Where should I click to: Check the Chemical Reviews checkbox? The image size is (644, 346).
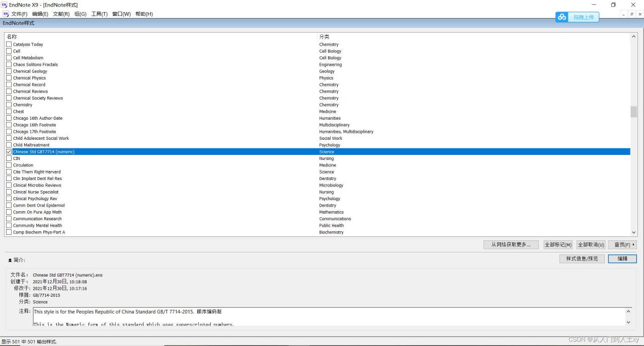[9, 92]
